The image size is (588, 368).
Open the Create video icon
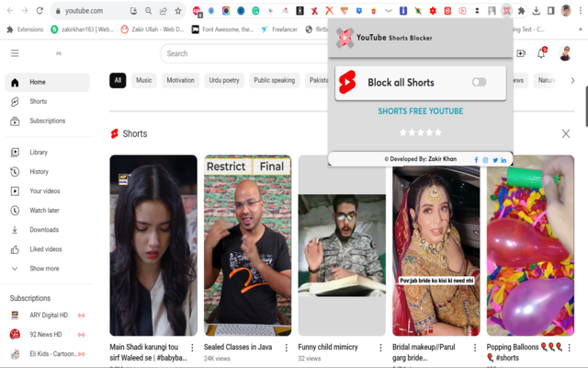pos(521,53)
